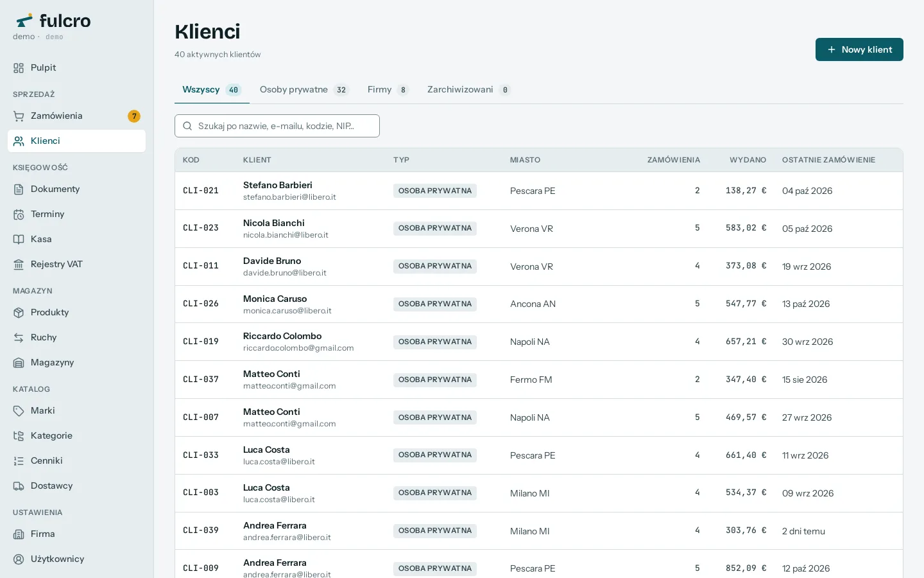Open the Pulpit dashboard icon
924x578 pixels.
point(19,68)
